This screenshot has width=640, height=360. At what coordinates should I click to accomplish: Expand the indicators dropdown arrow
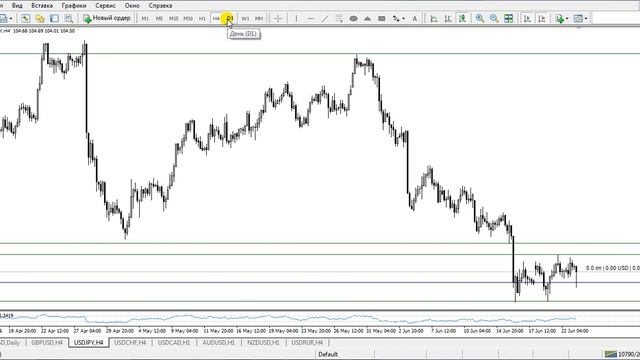pos(567,18)
